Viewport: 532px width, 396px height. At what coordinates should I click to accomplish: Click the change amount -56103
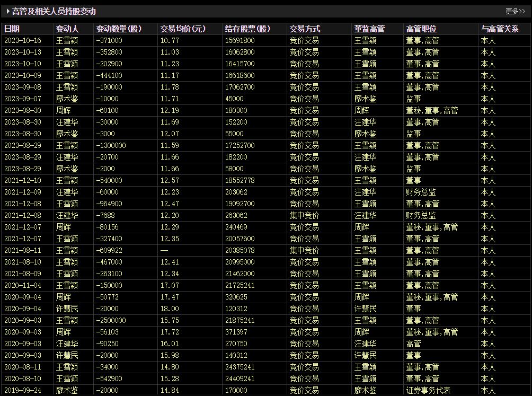pos(107,332)
